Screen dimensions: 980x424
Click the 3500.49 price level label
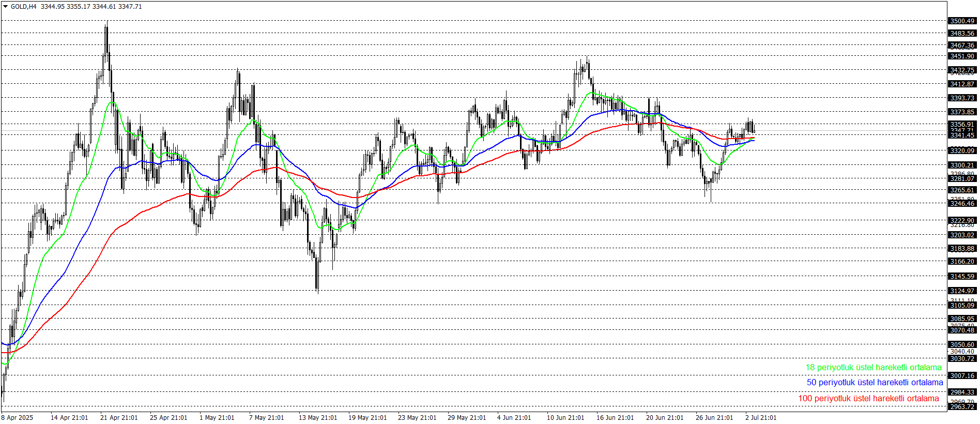(962, 21)
